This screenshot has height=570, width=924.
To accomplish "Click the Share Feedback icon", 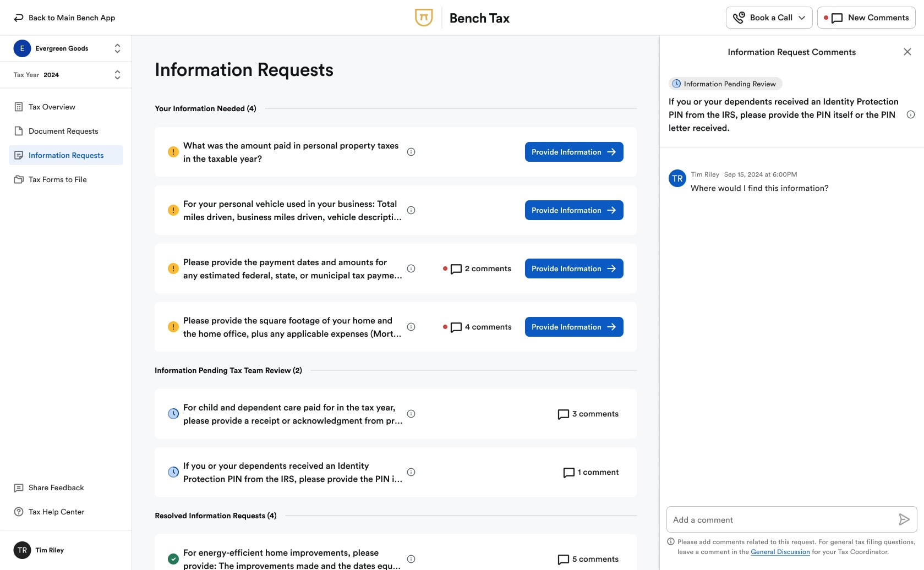I will pos(19,488).
